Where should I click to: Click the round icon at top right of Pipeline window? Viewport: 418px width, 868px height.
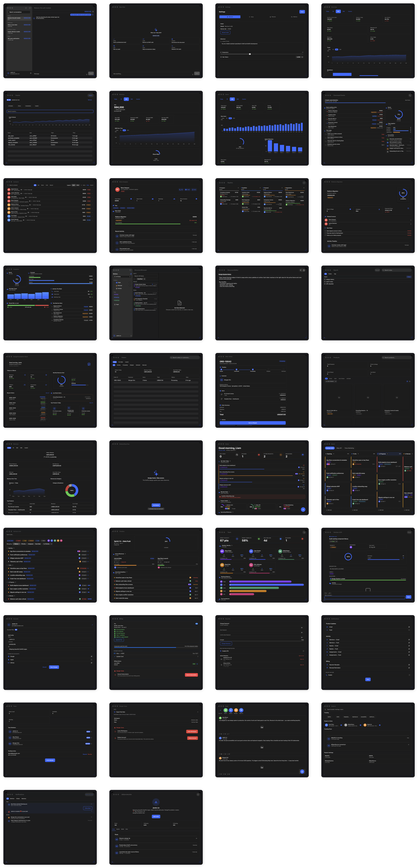click(x=304, y=183)
